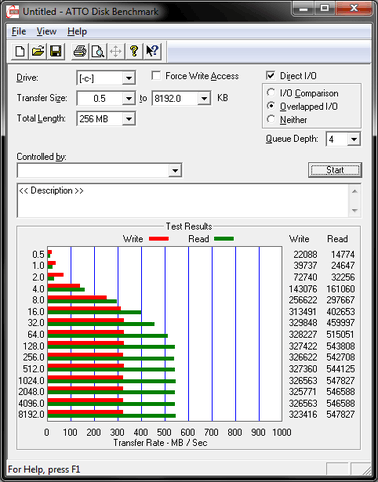Open a saved benchmark file via folder icon

coord(38,51)
